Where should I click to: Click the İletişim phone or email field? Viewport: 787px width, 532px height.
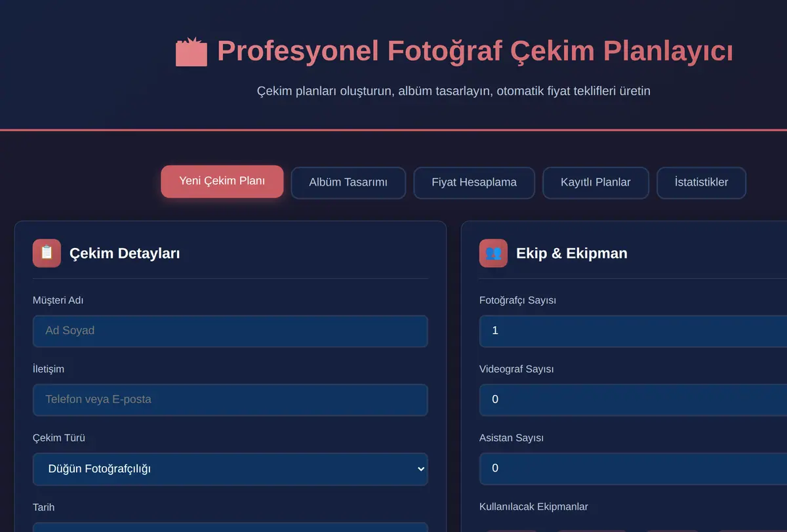point(230,400)
